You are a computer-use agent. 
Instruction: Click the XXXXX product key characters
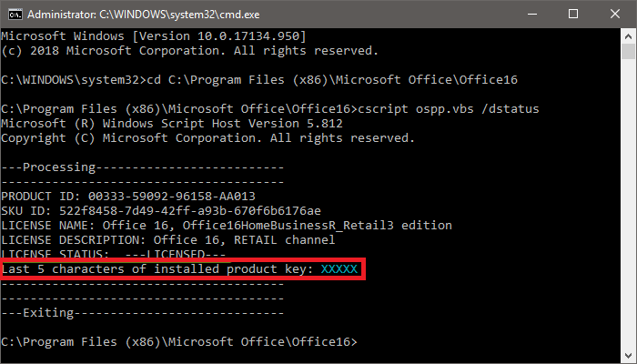tap(339, 268)
